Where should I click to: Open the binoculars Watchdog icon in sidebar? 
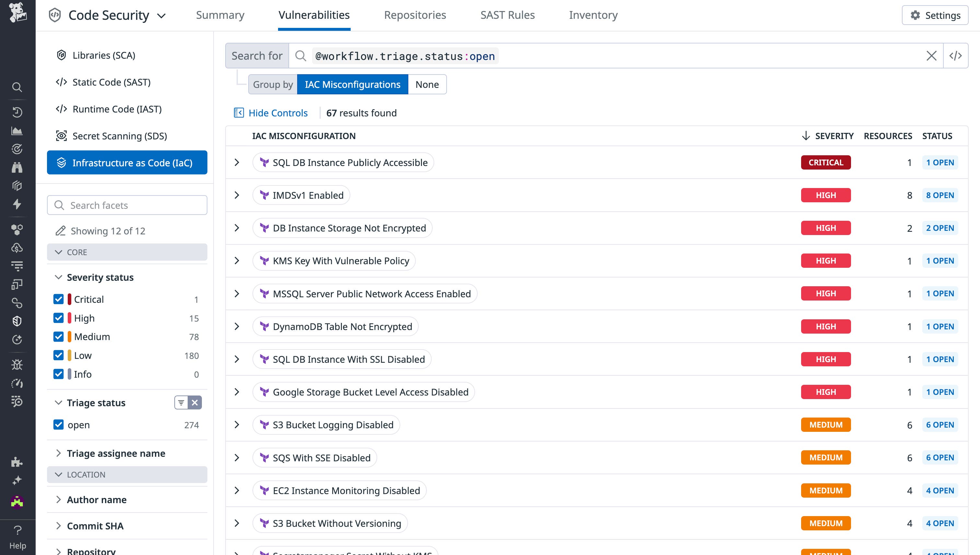17,167
